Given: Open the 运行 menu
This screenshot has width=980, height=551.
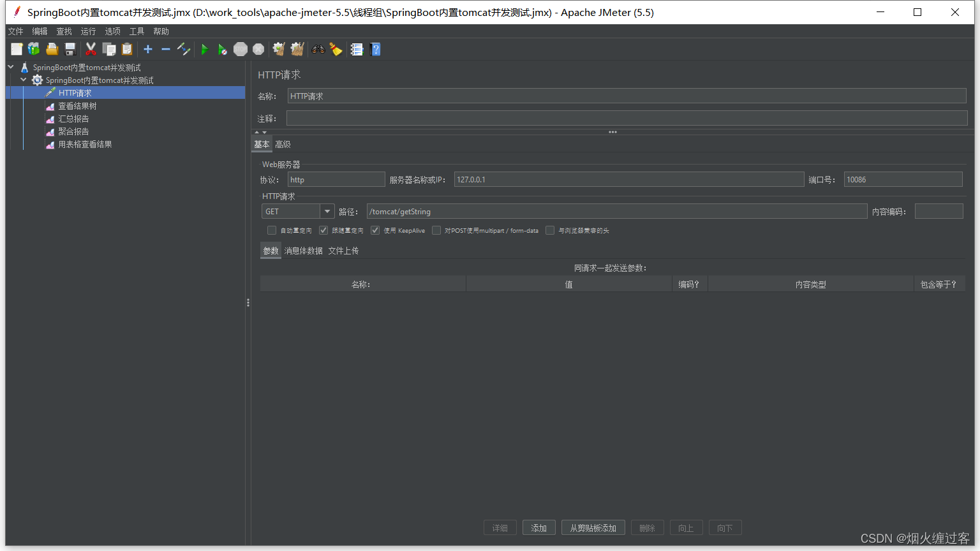Looking at the screenshot, I should click(88, 31).
